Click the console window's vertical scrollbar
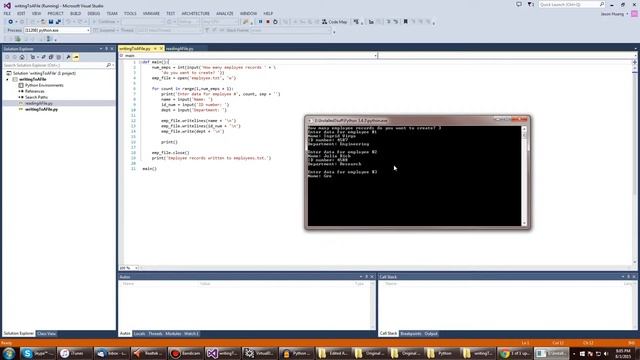 tap(524, 176)
